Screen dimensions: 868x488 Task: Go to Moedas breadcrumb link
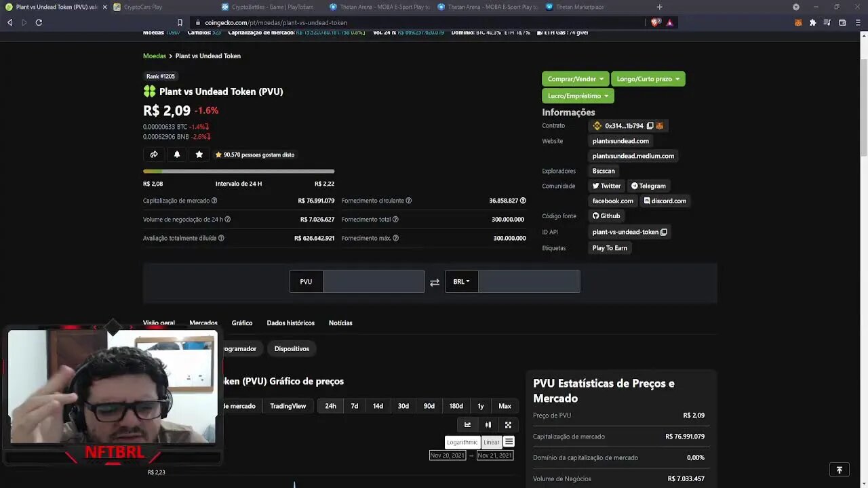155,56
